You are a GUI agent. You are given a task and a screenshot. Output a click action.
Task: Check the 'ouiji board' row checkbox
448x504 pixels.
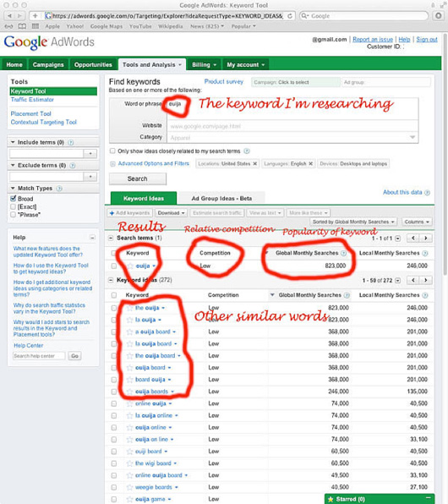tap(114, 452)
